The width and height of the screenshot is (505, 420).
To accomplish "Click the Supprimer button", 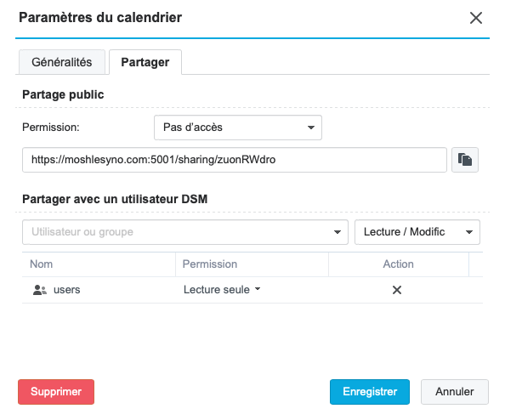I will coord(56,392).
